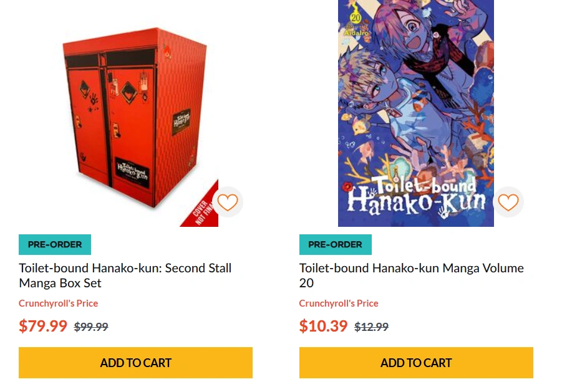Click 'Crunchyroll's Price' label under box set
This screenshot has height=392, width=562.
[59, 304]
